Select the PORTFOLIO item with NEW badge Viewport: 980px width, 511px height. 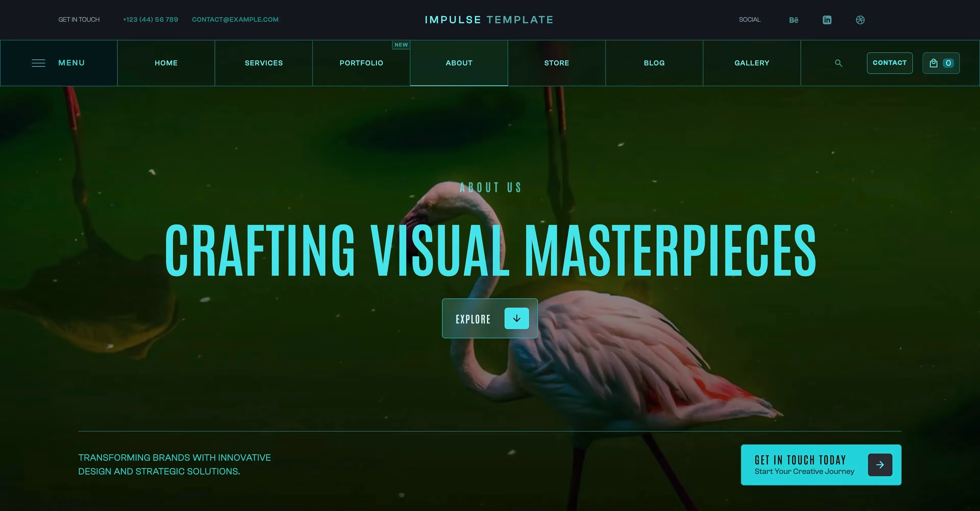point(361,63)
